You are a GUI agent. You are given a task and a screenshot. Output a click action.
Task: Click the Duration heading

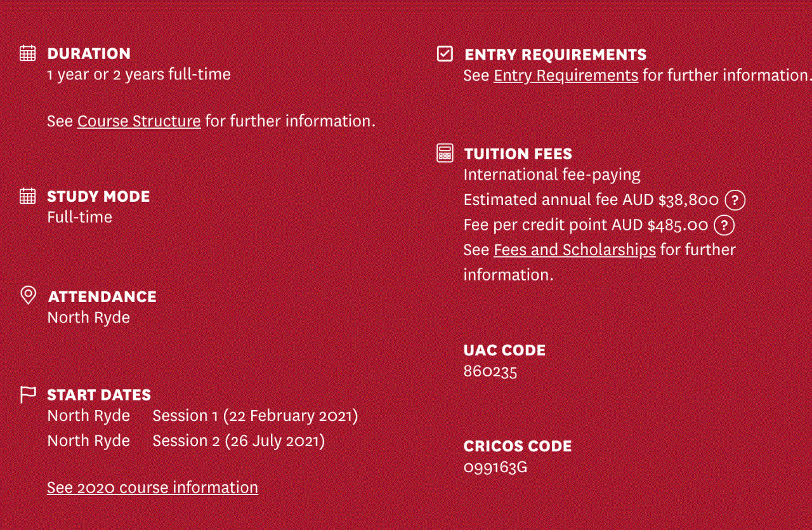(x=89, y=54)
